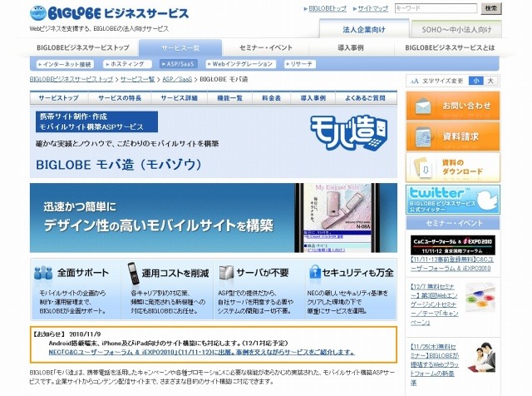Set text size to 大
Image resolution: width=532 pixels, height=396 pixels.
(490, 81)
